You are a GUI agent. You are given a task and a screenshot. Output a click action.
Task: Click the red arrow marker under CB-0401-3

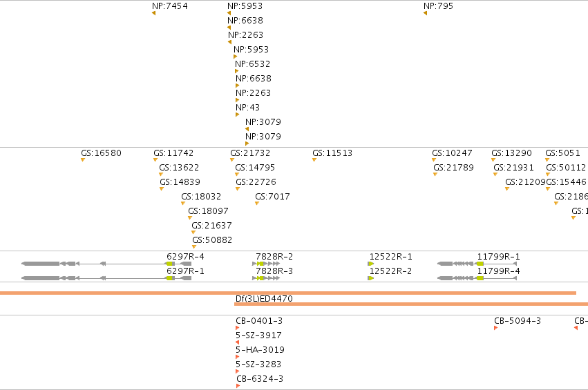[238, 328]
